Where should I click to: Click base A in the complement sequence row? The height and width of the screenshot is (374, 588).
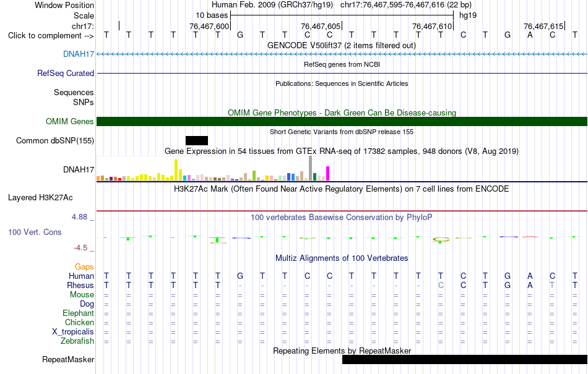click(x=530, y=35)
